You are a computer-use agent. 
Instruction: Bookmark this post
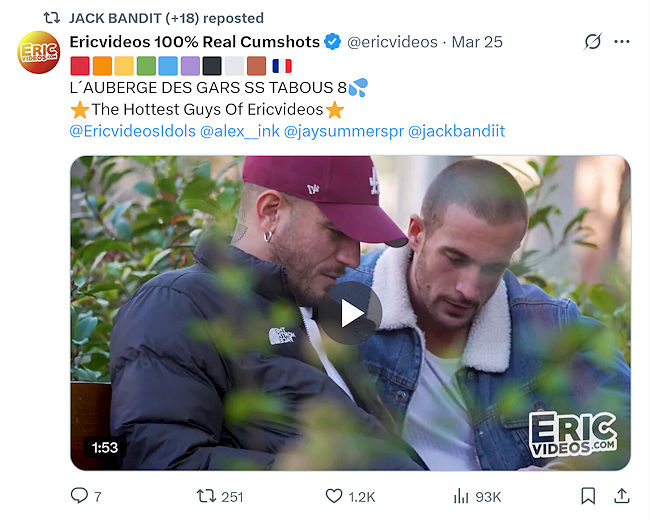[588, 496]
